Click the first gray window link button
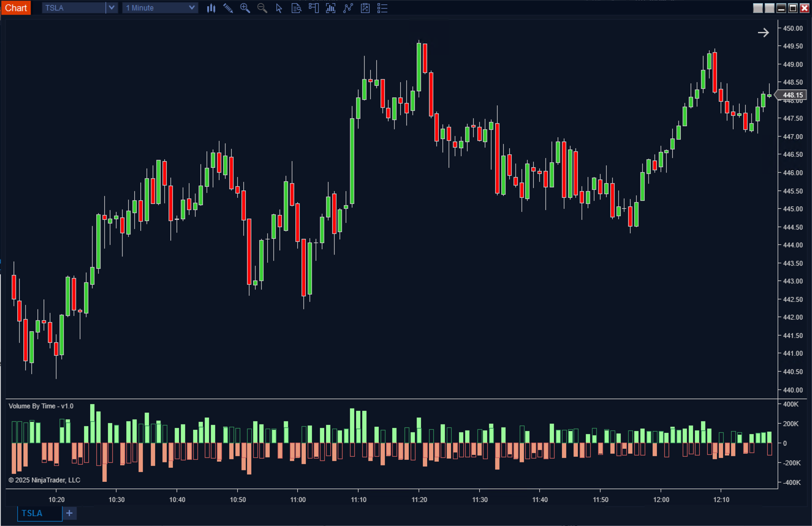 tap(758, 8)
